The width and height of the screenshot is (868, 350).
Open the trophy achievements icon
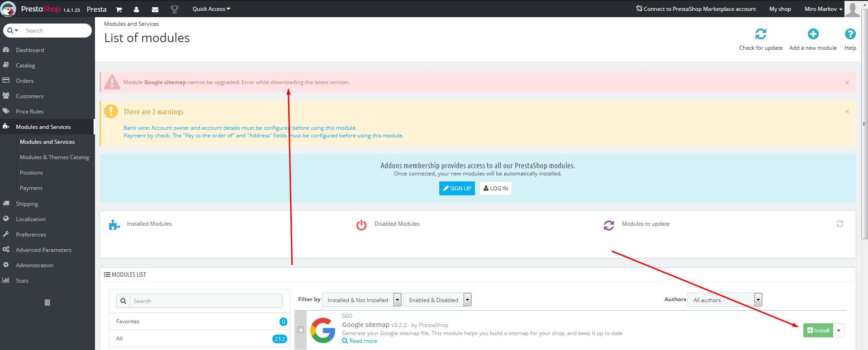(x=175, y=9)
